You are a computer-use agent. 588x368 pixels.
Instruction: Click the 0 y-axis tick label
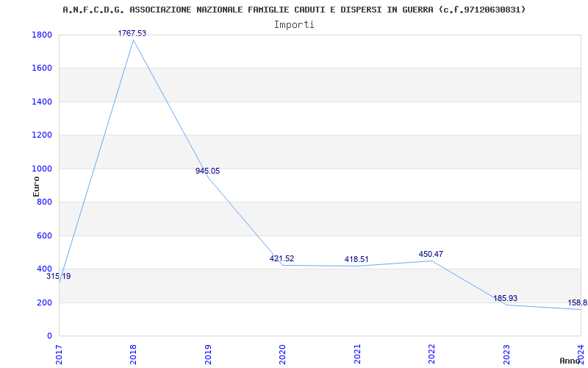click(x=49, y=336)
